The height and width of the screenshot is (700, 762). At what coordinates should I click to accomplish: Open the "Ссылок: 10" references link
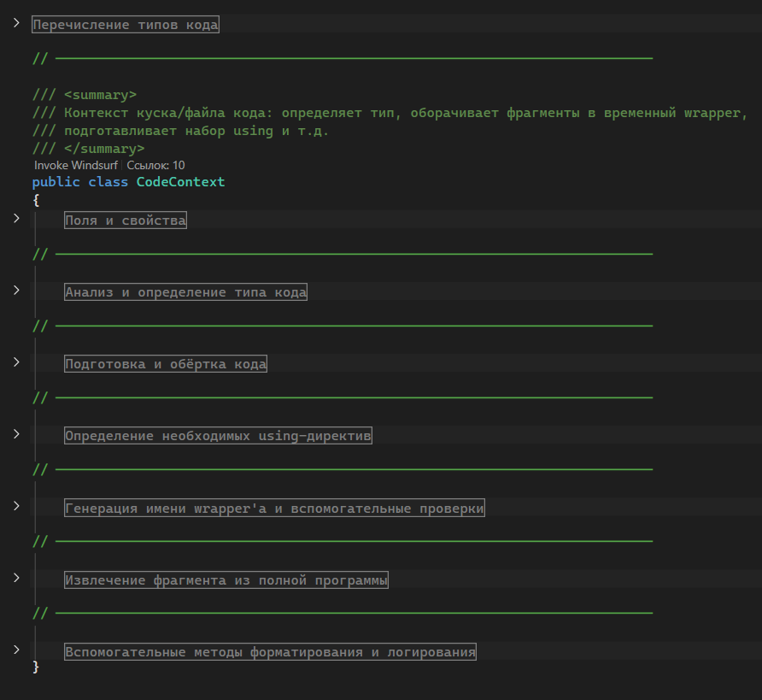(155, 165)
